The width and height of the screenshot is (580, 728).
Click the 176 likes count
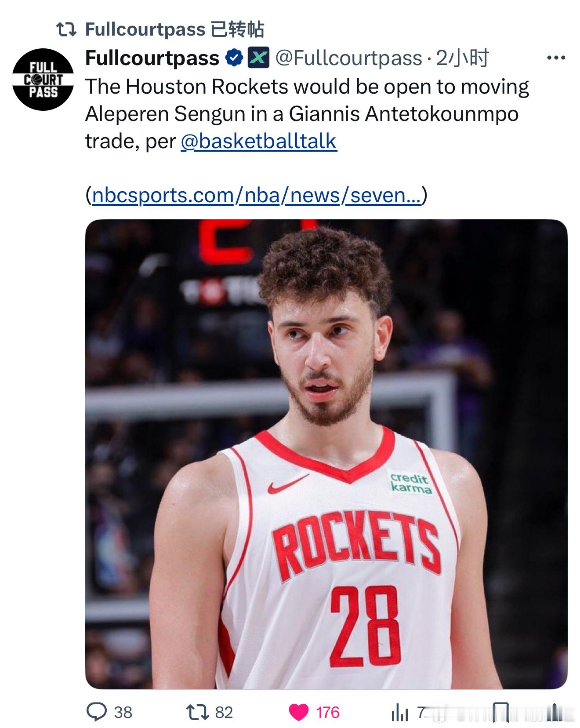[x=328, y=712]
